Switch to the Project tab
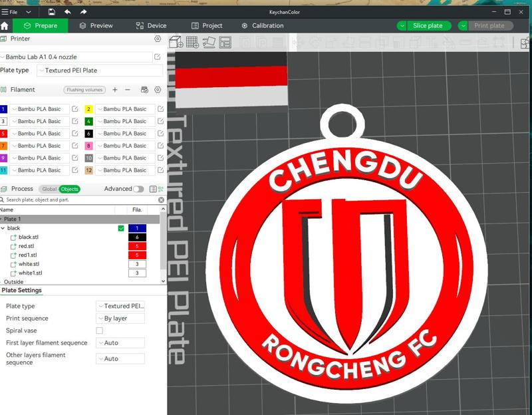The height and width of the screenshot is (415, 532). tap(207, 26)
